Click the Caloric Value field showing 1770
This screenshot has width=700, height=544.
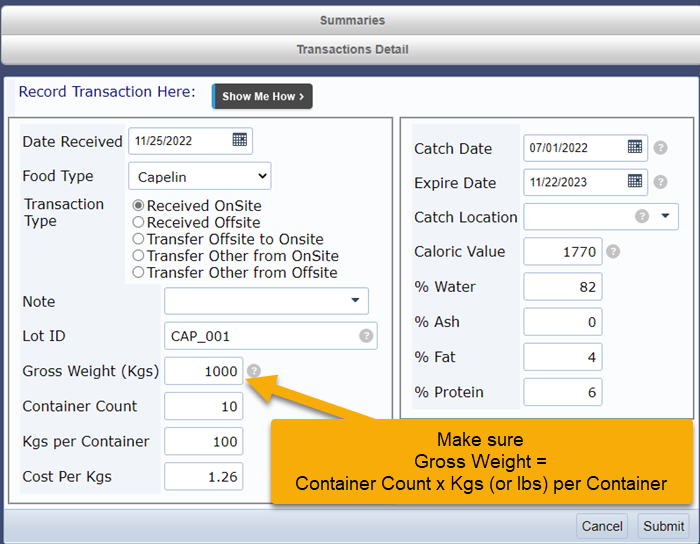coord(562,251)
